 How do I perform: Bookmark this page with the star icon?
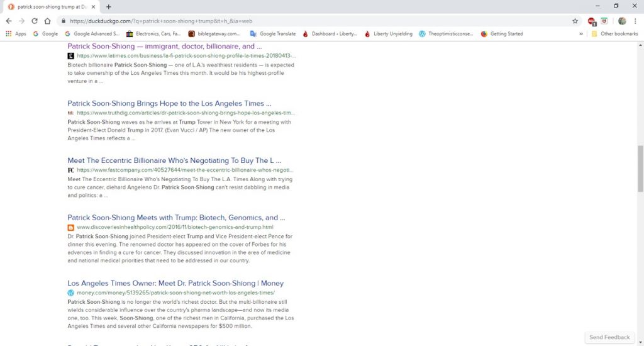575,21
